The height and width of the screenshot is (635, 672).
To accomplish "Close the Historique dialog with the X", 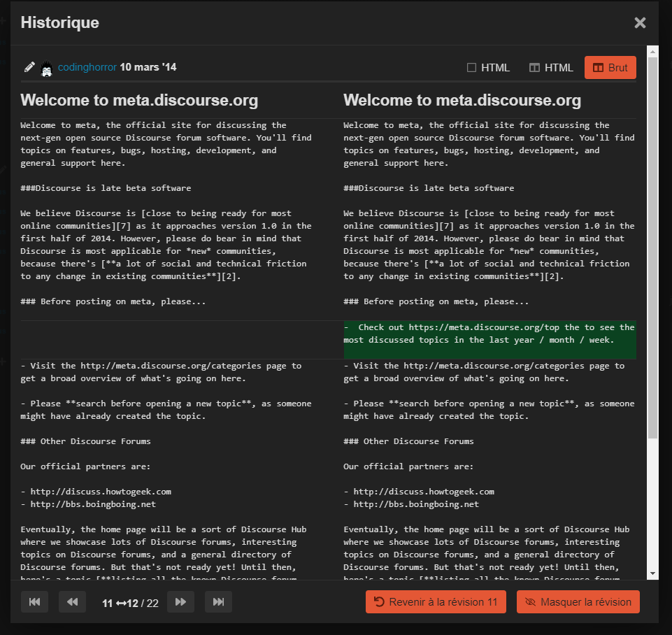I will coord(640,22).
